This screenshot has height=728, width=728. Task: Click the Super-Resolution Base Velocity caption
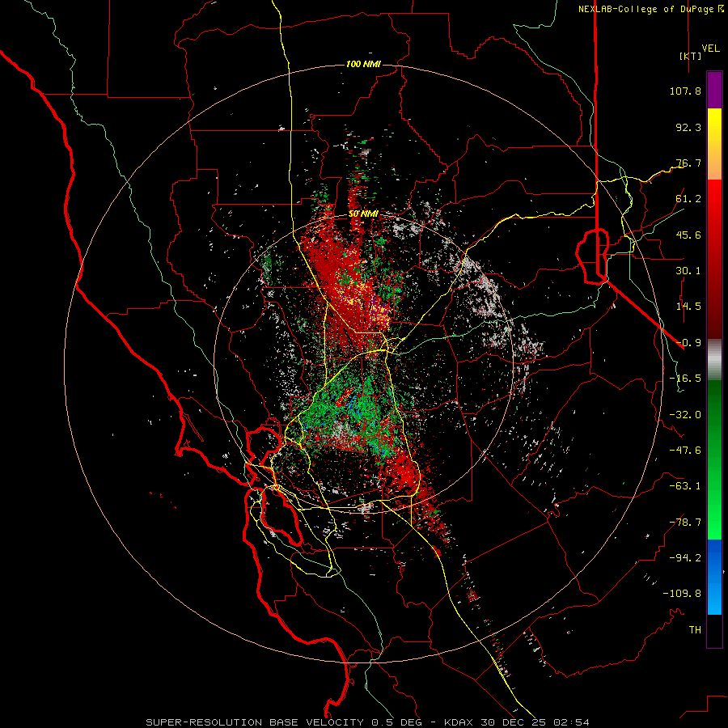tap(367, 722)
